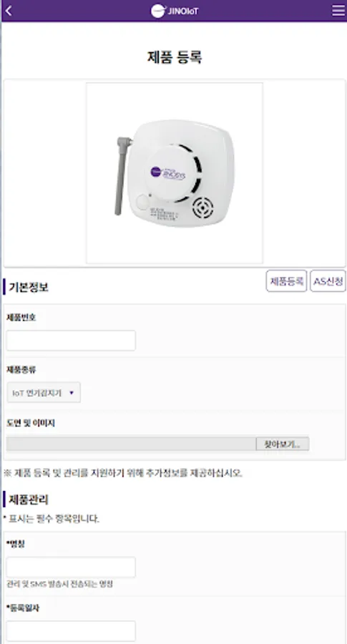The image size is (347, 644).
Task: Click the 제품번호 field label
Action: (21, 318)
